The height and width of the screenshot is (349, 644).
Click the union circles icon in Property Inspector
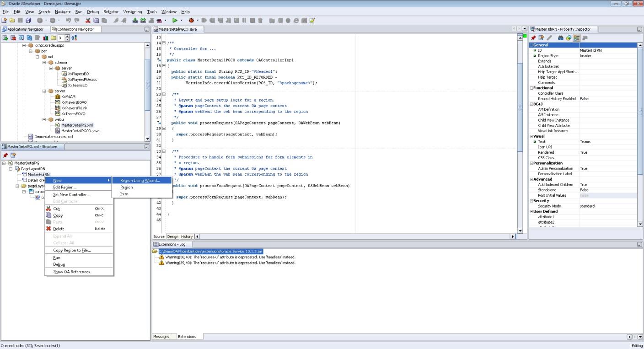[569, 38]
